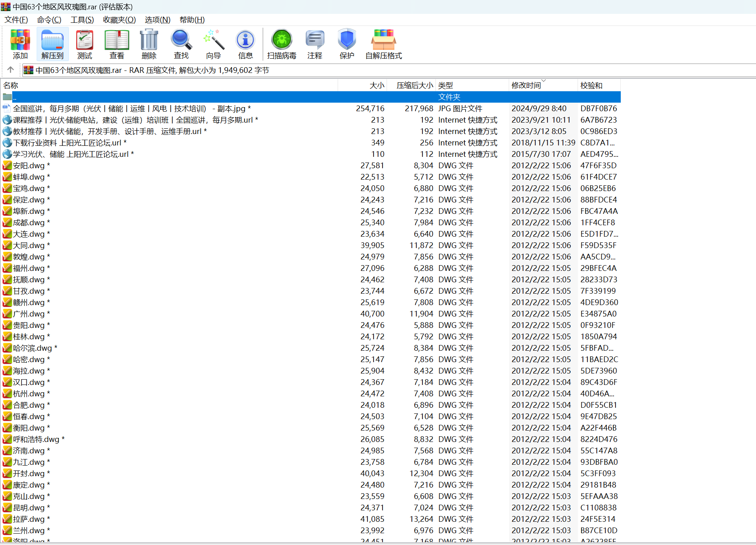Sort by the 名称 column header
Image resolution: width=756 pixels, height=545 pixels.
[x=169, y=85]
